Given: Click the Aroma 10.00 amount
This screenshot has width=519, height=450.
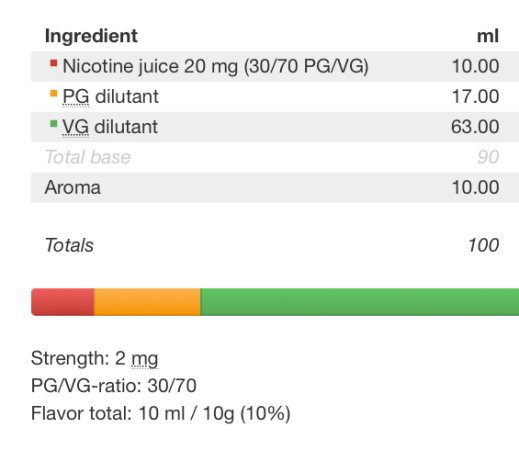Looking at the screenshot, I should click(x=475, y=187).
